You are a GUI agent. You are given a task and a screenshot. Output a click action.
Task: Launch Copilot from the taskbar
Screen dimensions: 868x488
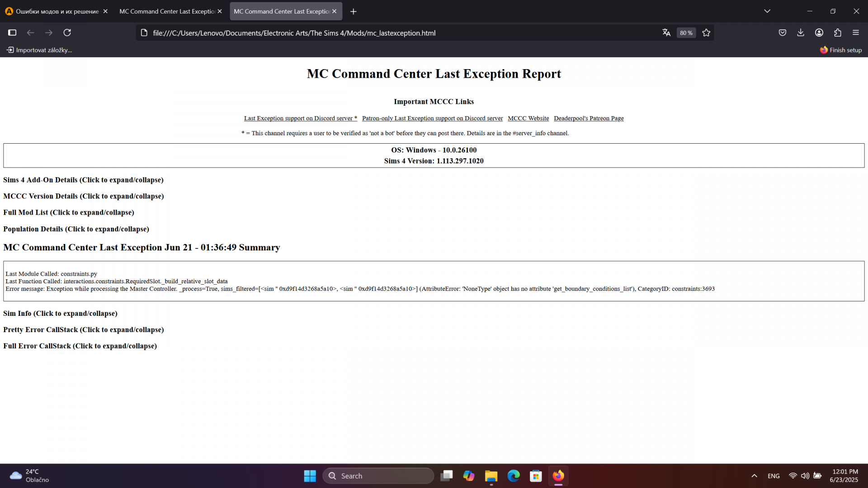(x=469, y=476)
